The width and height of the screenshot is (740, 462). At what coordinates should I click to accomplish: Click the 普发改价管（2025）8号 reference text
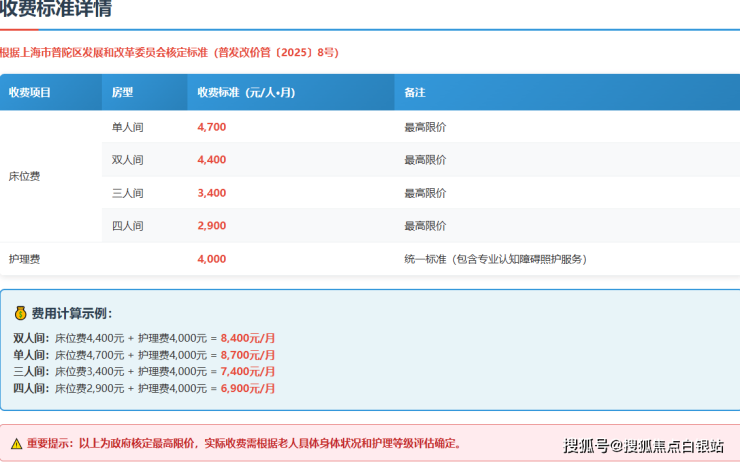(272, 52)
